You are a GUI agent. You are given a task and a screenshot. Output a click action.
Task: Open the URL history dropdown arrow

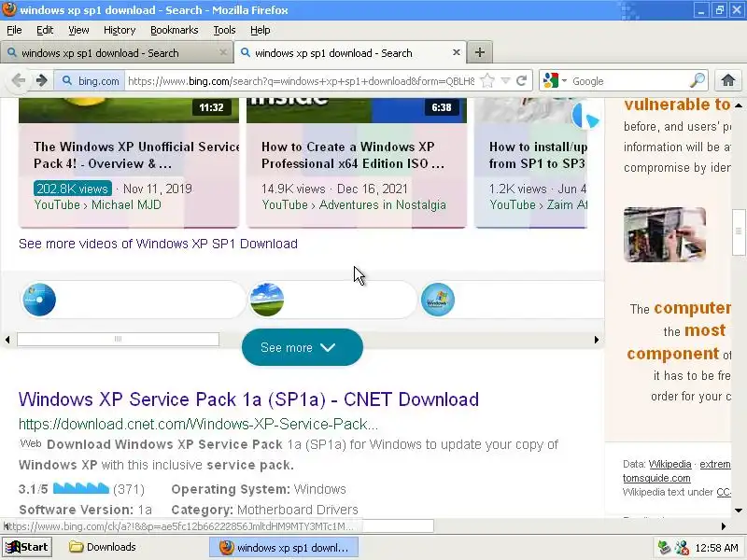click(x=505, y=80)
